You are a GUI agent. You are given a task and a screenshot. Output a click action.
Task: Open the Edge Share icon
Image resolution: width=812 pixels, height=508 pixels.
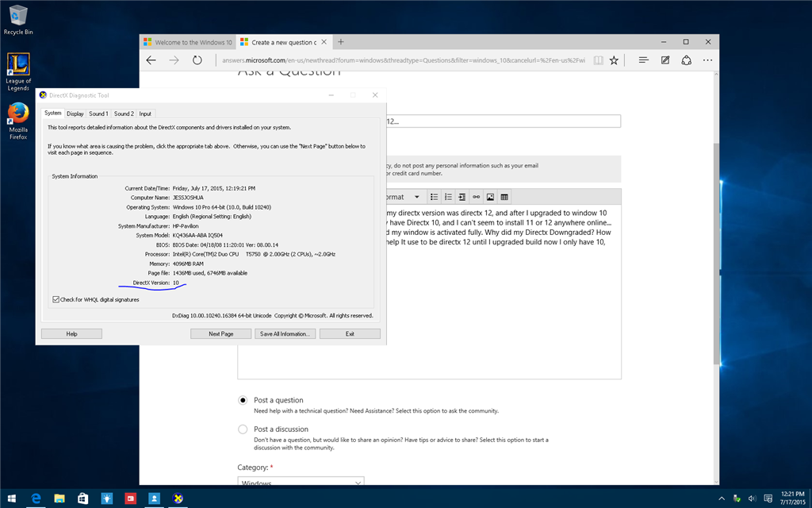686,60
